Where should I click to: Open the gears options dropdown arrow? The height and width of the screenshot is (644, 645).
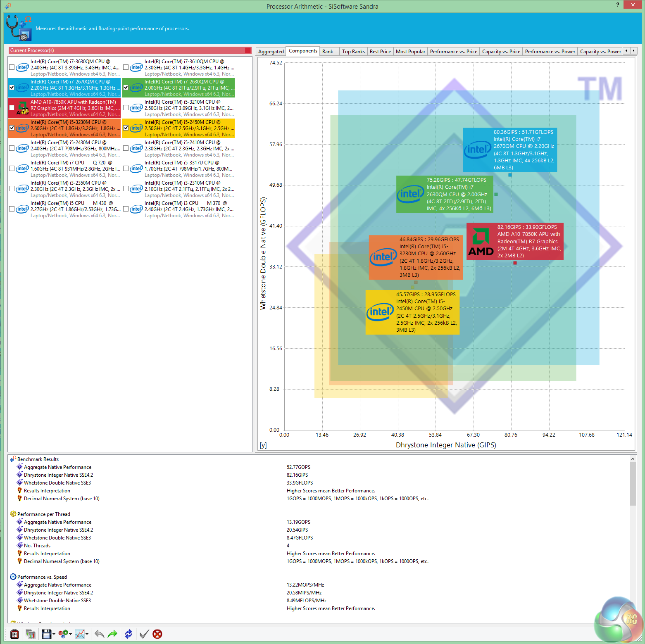[70, 634]
